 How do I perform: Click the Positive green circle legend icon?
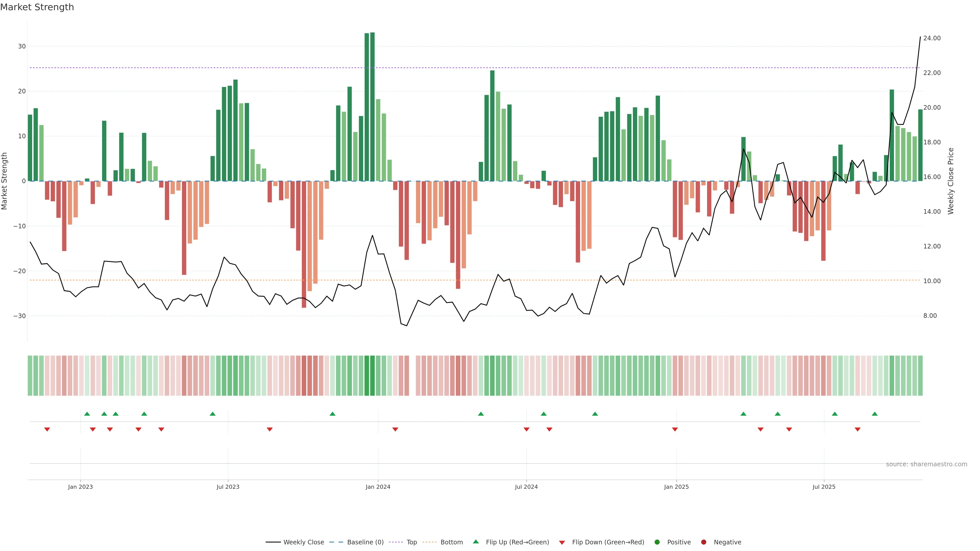tap(657, 542)
